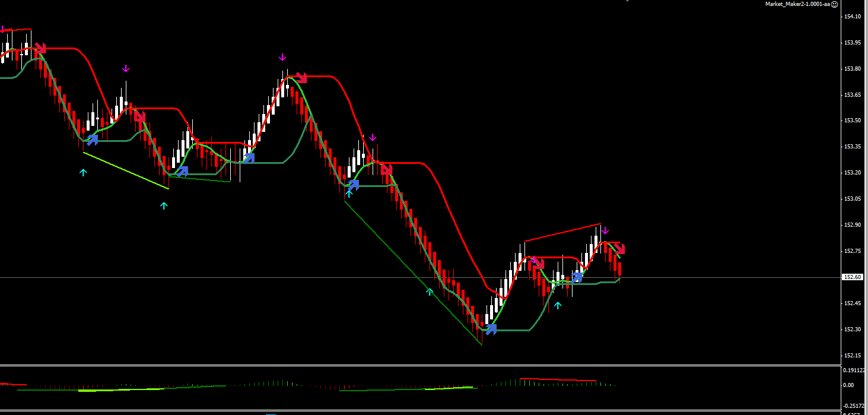Select the cyan up arrow beside the long dark-green trendline
The image size is (868, 415).
pyautogui.click(x=430, y=292)
